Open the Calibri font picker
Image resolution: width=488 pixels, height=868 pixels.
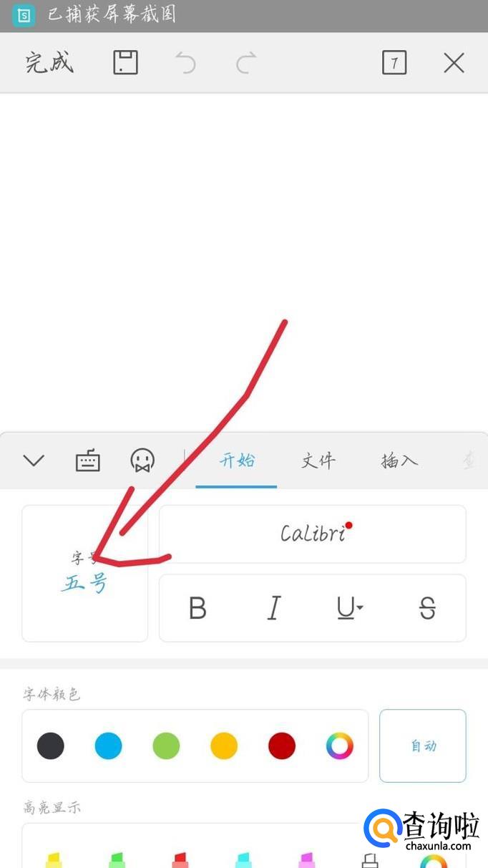pyautogui.click(x=312, y=534)
